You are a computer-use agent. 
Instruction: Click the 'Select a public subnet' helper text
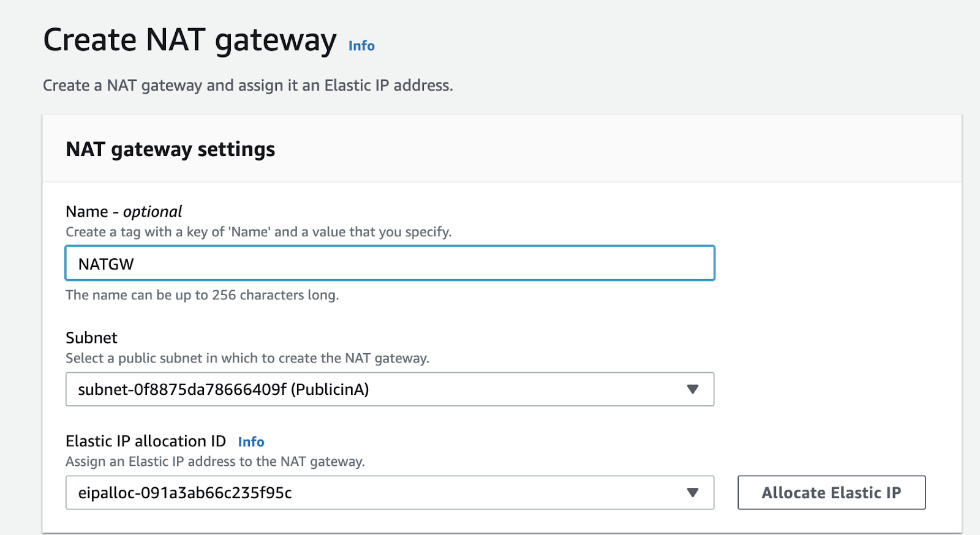pos(247,358)
